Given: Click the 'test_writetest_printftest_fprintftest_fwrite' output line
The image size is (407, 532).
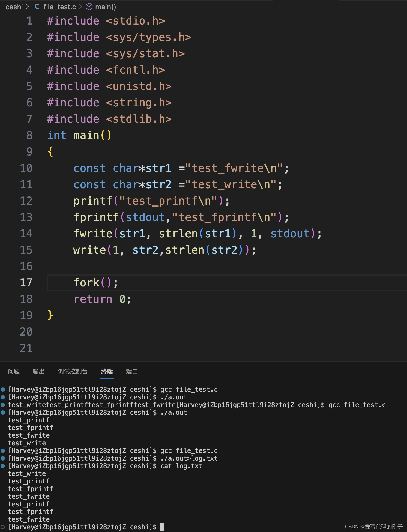Looking at the screenshot, I should [x=92, y=405].
